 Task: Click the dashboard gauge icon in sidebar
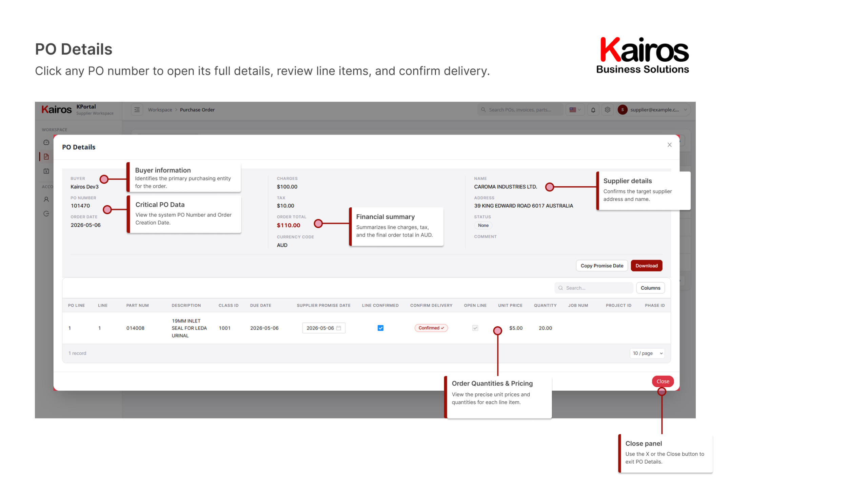click(x=46, y=142)
